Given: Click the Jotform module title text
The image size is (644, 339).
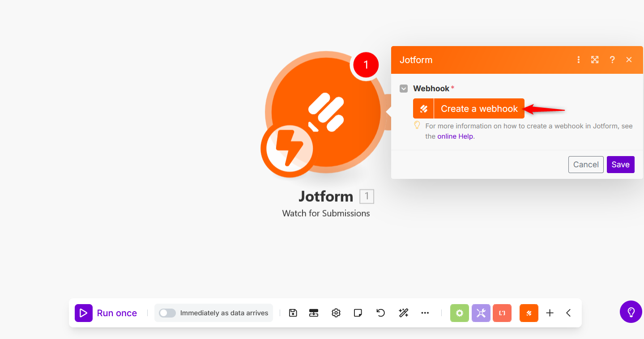Looking at the screenshot, I should [x=326, y=196].
